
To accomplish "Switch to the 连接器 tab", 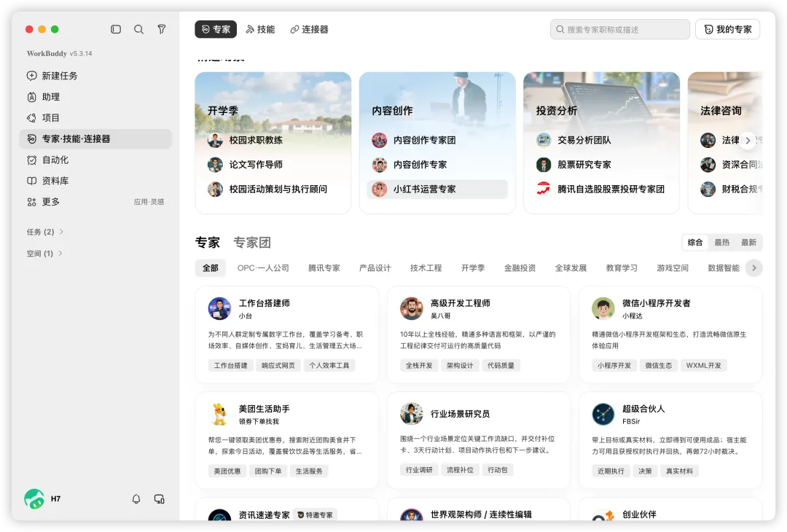I will coord(309,30).
